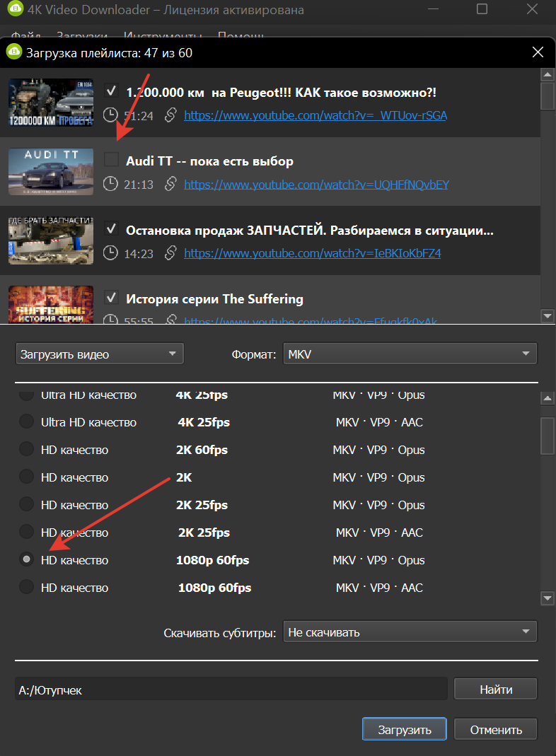Close the playlist download panel with X
Viewport: 556px width, 756px height.
(x=538, y=52)
